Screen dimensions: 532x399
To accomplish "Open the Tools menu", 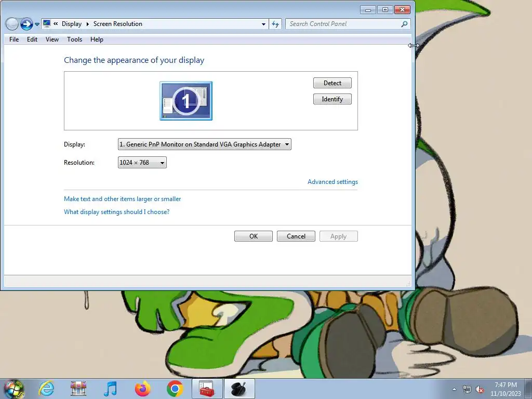I will 75,39.
